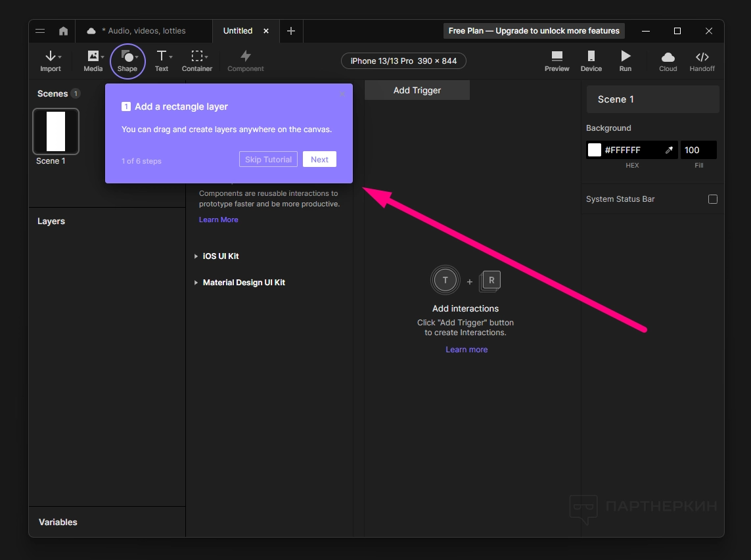Pick color with the eyedropper icon
Screen dimensions: 751x560
point(669,150)
